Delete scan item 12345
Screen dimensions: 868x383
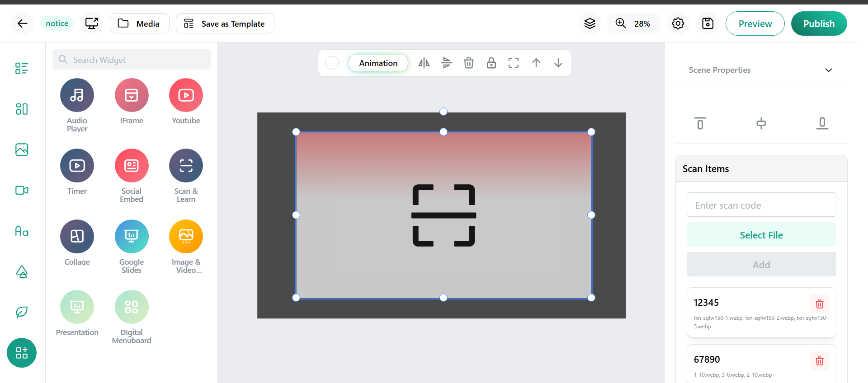[x=819, y=304]
